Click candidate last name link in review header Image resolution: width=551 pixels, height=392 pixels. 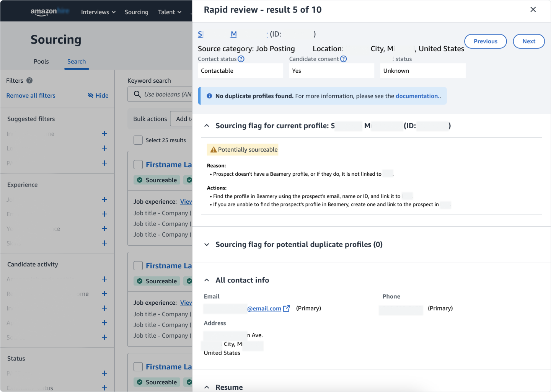tap(234, 34)
